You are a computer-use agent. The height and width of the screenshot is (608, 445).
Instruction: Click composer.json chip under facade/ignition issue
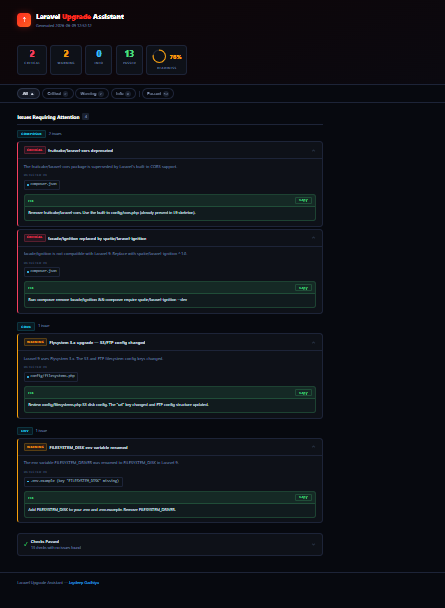tap(42, 272)
